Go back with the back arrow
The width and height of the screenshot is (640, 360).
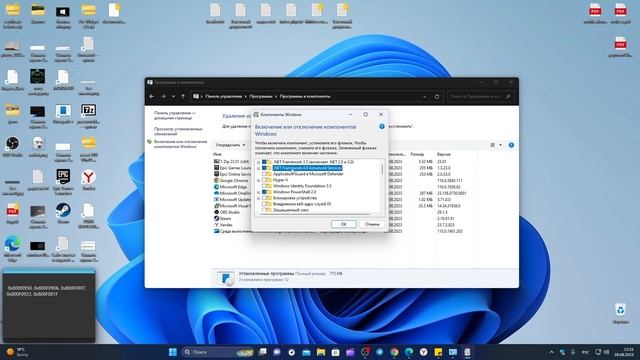152,97
